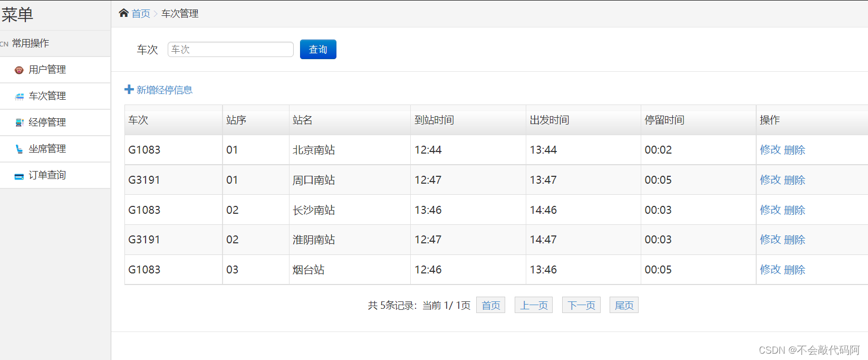The width and height of the screenshot is (868, 360).
Task: Click the 车次 column header
Action: [x=173, y=120]
